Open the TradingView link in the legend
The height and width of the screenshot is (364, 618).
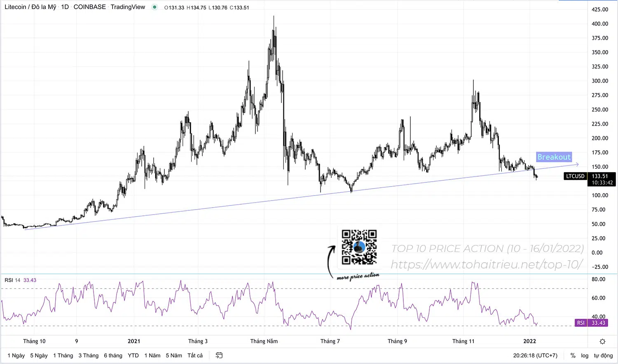[x=128, y=7]
